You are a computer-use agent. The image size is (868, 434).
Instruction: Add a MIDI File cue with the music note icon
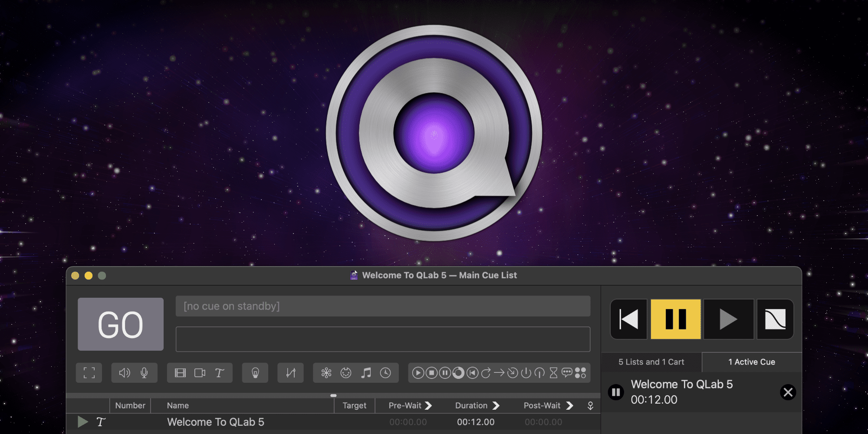point(366,373)
